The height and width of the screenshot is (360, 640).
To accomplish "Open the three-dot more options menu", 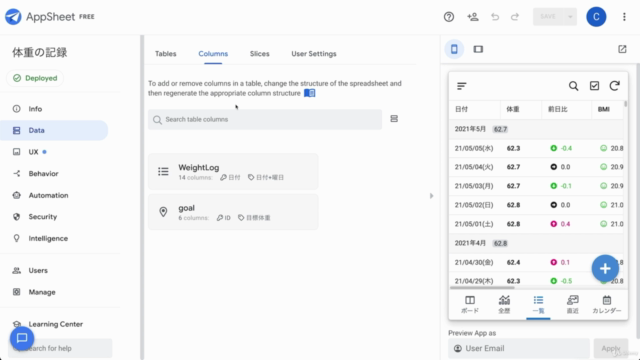I will pos(624,17).
